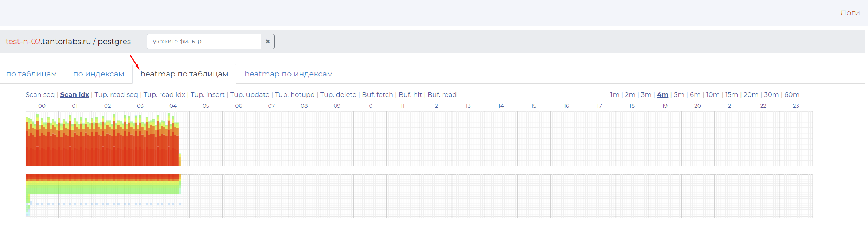Screen dimensions: 868x228
Task: Show the Tup. insert metric
Action: pyautogui.click(x=207, y=95)
